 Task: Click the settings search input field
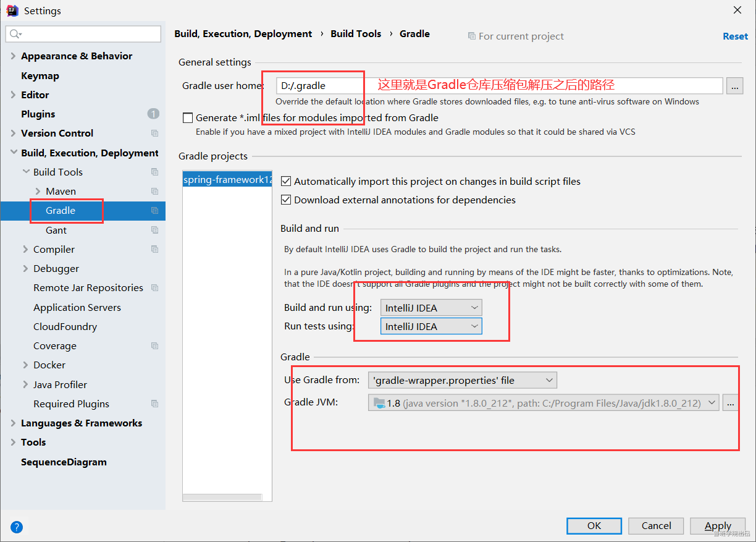click(83, 34)
